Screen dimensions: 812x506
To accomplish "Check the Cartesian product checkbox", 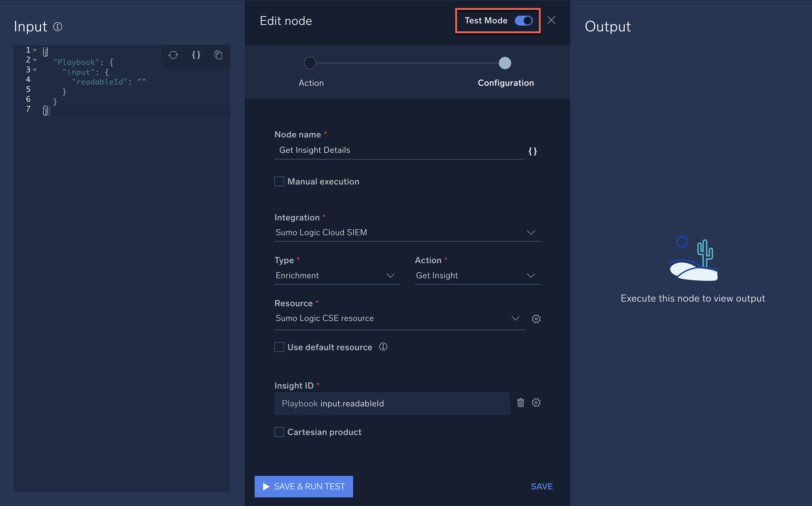I will click(279, 432).
